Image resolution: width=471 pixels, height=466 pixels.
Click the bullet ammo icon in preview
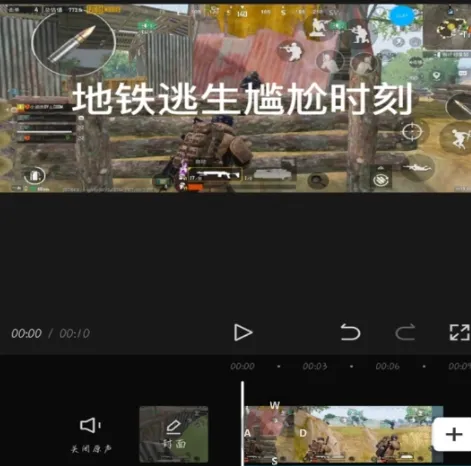tap(74, 43)
